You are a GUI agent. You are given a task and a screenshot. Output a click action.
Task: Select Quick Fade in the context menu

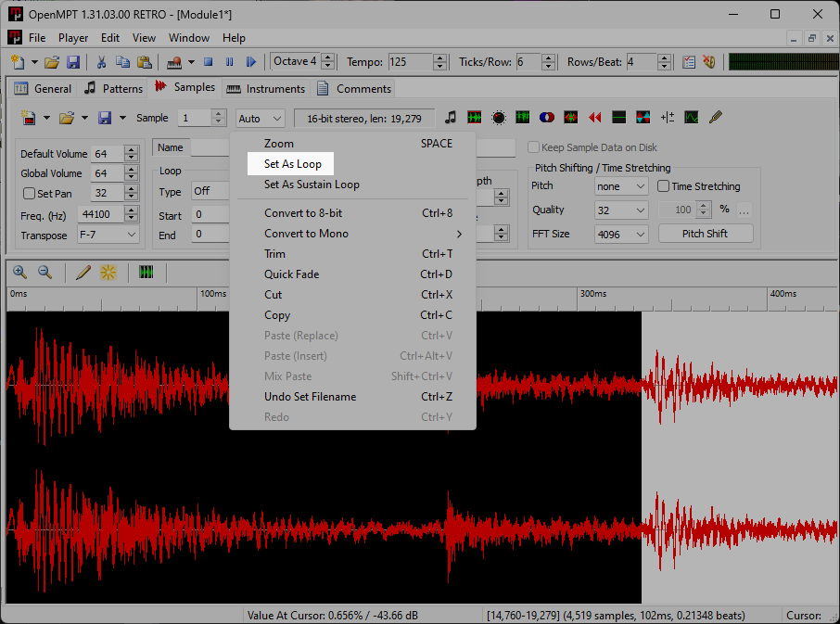click(x=293, y=274)
